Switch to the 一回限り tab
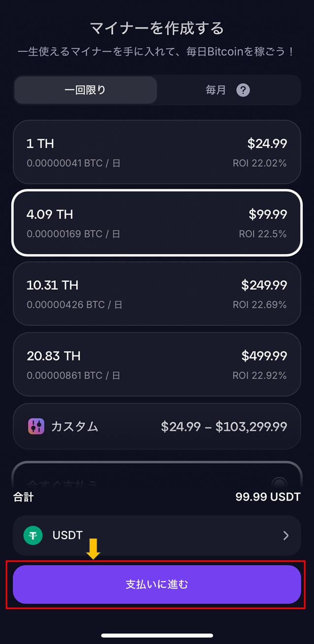This screenshot has width=314, height=644. point(86,90)
